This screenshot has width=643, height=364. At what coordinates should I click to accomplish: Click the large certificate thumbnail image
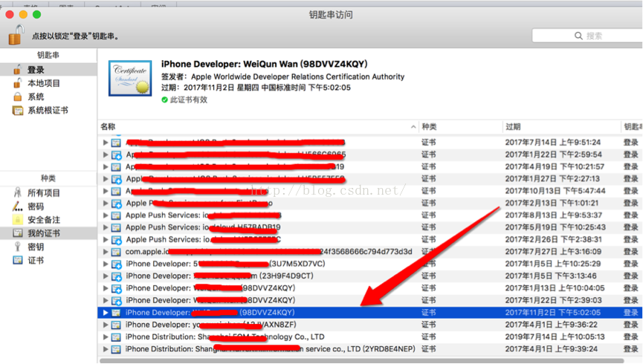tap(130, 78)
